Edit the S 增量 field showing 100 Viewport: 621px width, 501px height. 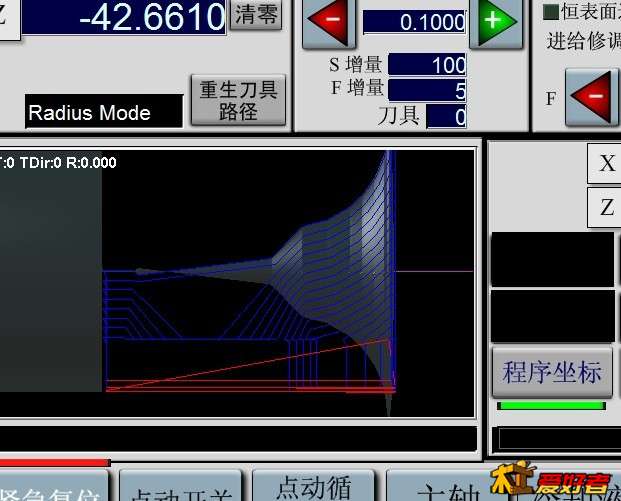[427, 65]
